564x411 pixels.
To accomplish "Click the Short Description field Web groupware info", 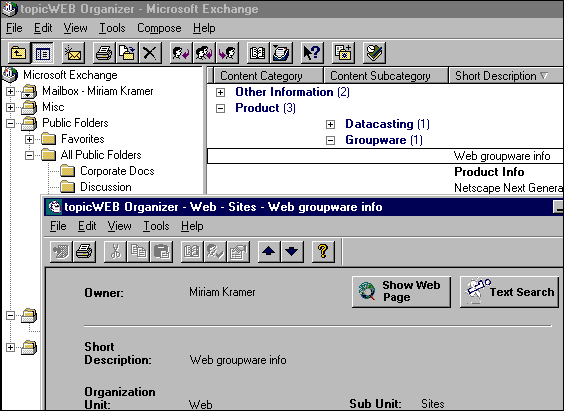I will click(x=238, y=360).
